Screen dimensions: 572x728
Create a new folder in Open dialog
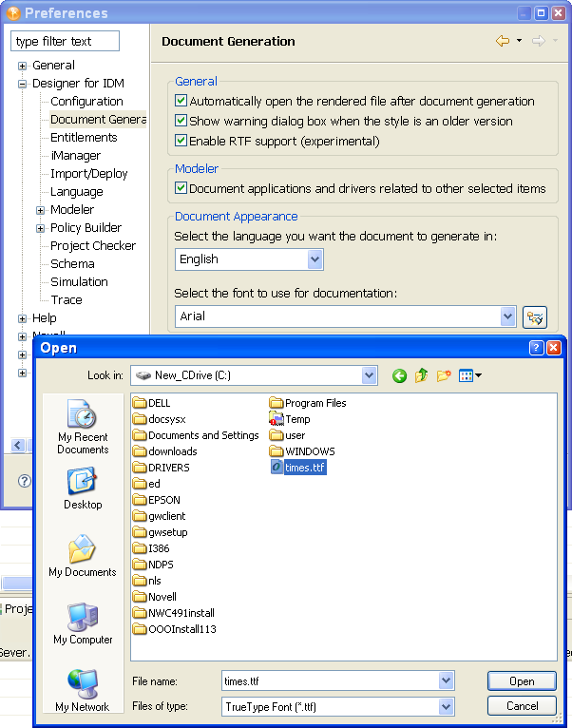(444, 375)
